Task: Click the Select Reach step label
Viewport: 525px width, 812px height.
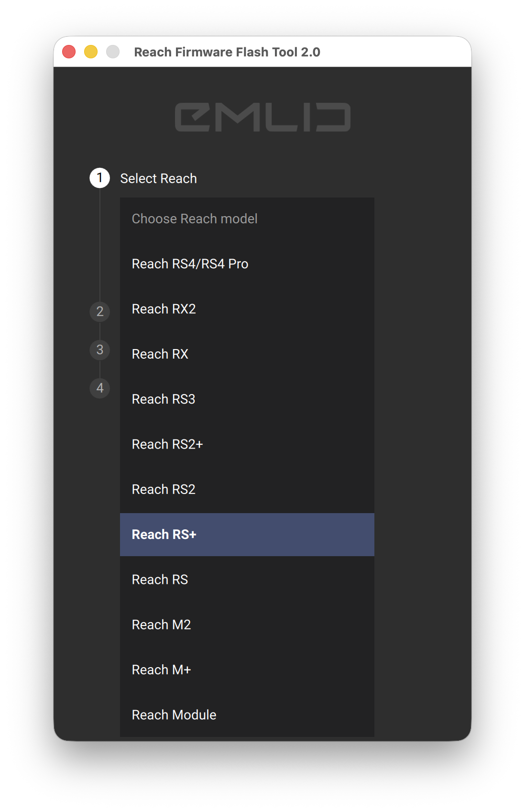Action: click(159, 178)
